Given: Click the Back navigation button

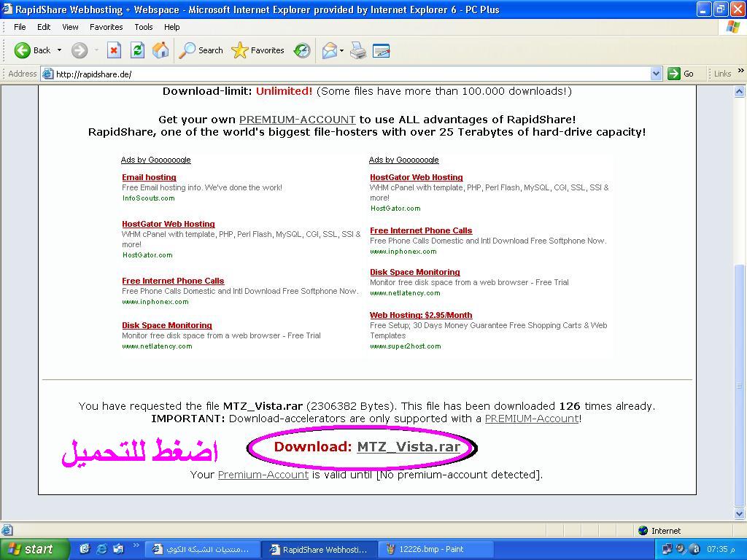Looking at the screenshot, I should 32,50.
